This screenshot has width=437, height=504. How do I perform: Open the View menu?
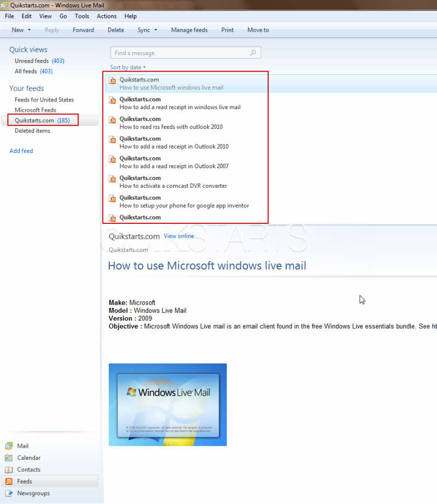(x=45, y=16)
